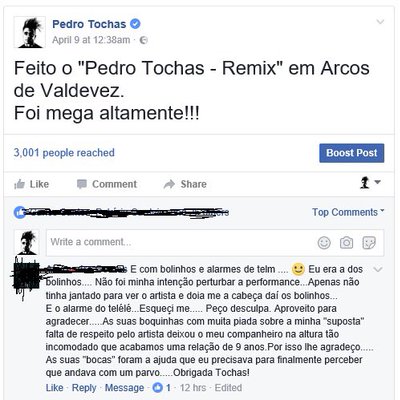
Task: Open the 'acting as' profile selector dropdown
Action: click(370, 182)
